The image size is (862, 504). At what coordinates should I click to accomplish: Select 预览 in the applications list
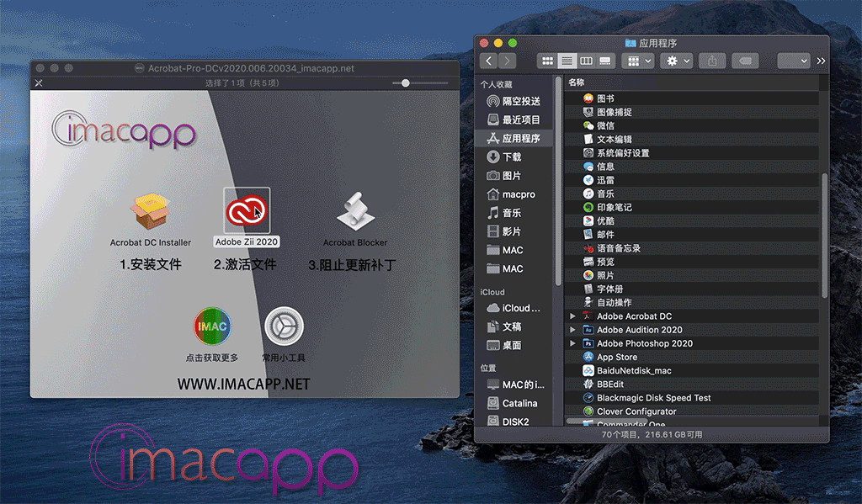coord(692,262)
